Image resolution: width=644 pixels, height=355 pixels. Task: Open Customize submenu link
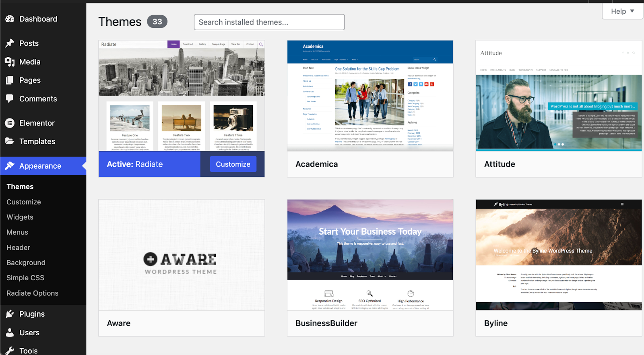24,202
